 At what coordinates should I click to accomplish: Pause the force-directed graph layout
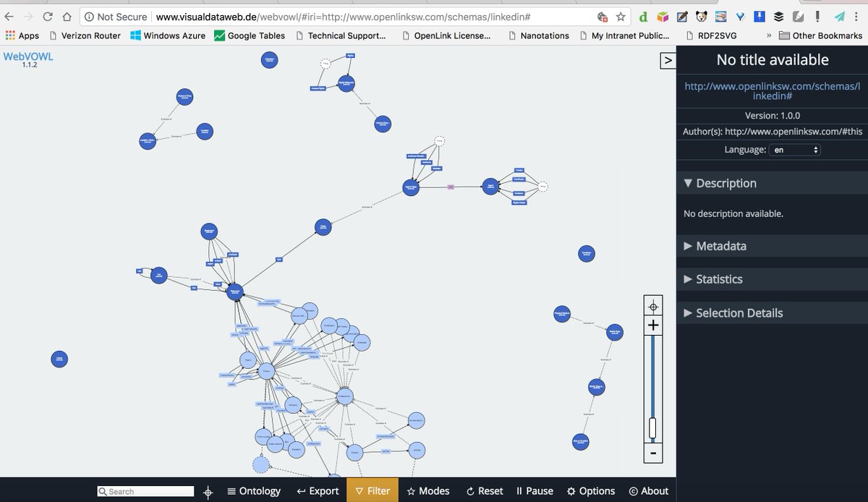pyautogui.click(x=535, y=490)
